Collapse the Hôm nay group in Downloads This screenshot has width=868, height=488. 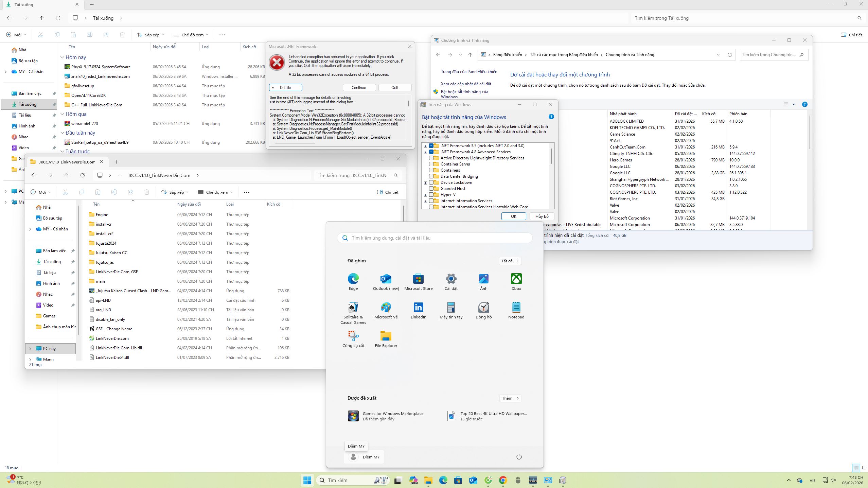pyautogui.click(x=63, y=57)
